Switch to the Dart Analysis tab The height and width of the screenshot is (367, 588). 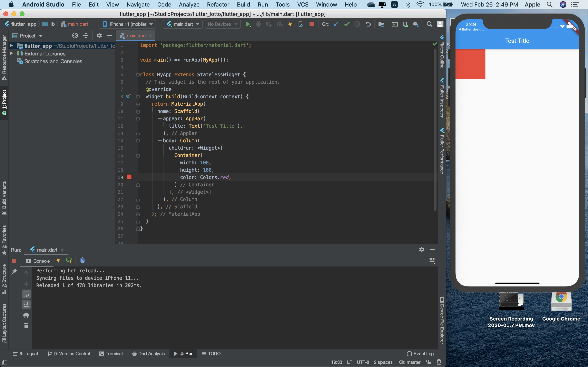pos(148,354)
